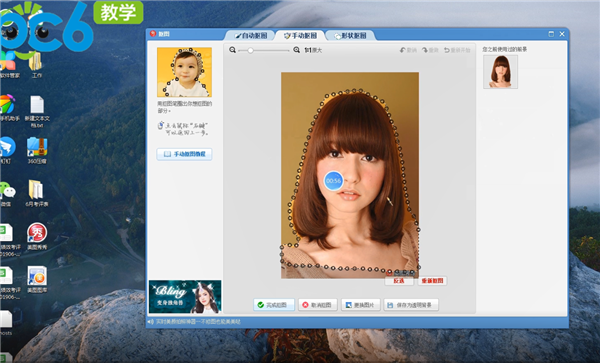Adjust the zoom slider handle
The image size is (600, 363).
click(250, 50)
